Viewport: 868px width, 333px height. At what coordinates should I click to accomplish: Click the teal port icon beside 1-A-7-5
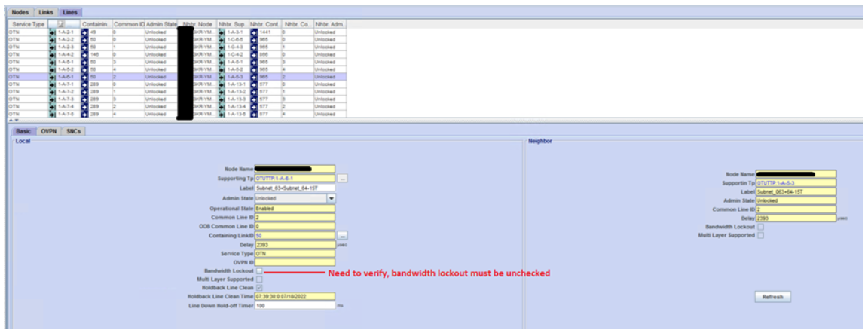(x=53, y=114)
